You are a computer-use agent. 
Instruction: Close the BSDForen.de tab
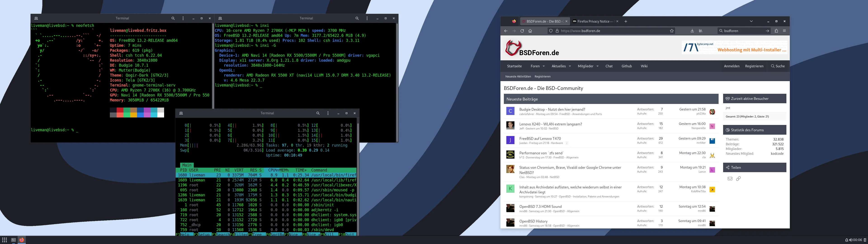[566, 21]
